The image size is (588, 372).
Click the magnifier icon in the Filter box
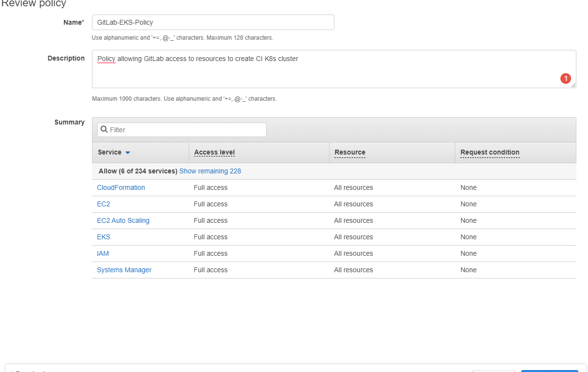[104, 129]
